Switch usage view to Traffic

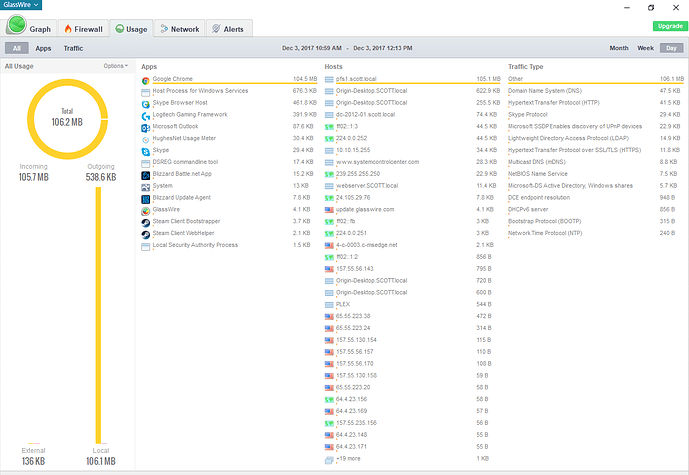(x=73, y=48)
